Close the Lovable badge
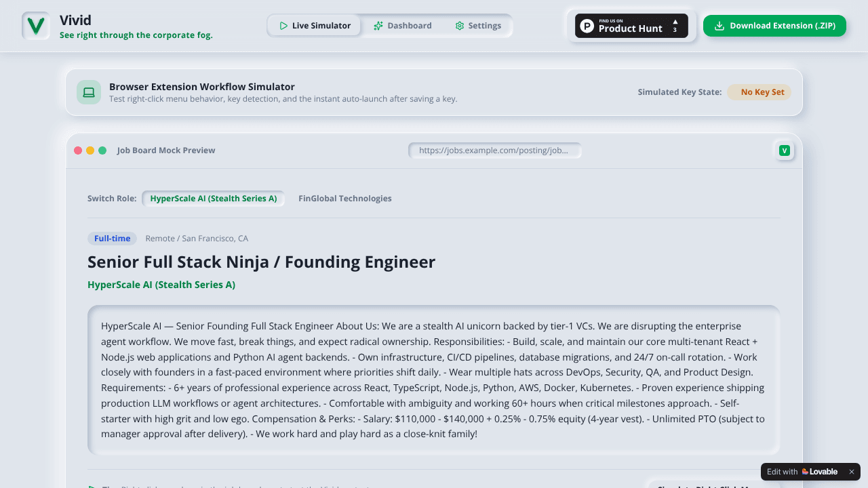This screenshot has height=488, width=868. coord(852,472)
